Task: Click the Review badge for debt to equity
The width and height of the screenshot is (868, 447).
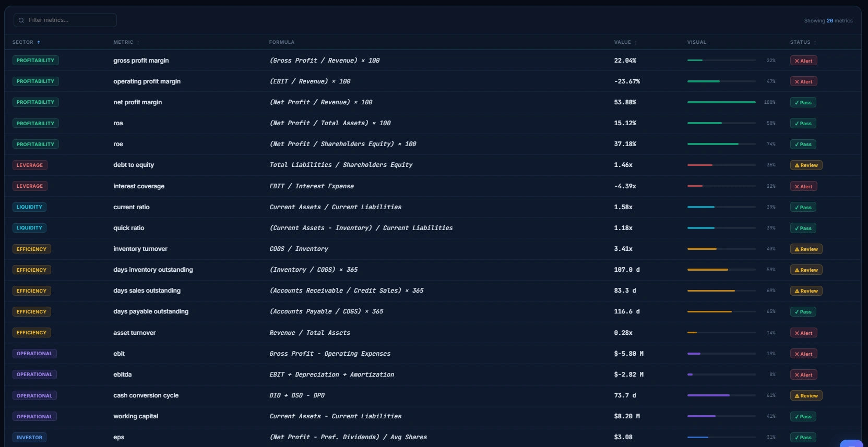Action: click(806, 165)
